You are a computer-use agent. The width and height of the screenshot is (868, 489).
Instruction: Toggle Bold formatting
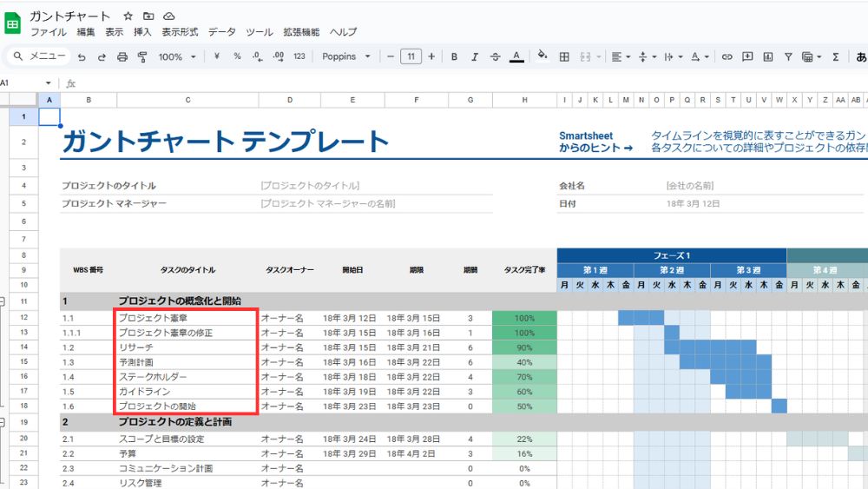coord(454,57)
